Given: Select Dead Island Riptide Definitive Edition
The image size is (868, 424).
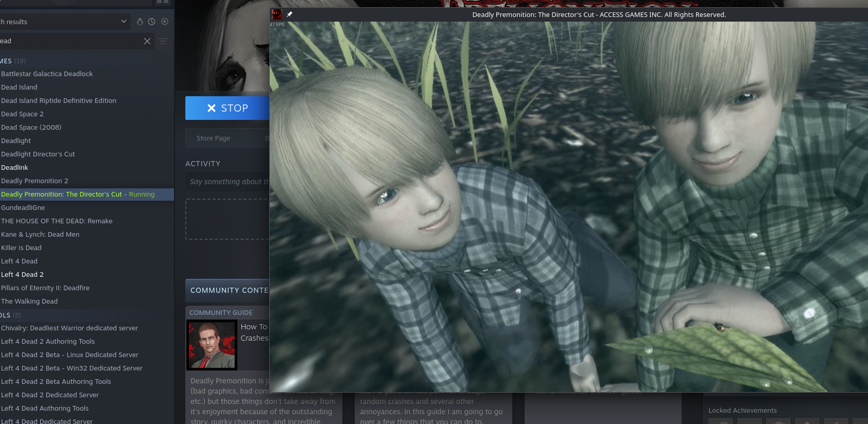Looking at the screenshot, I should pos(59,101).
